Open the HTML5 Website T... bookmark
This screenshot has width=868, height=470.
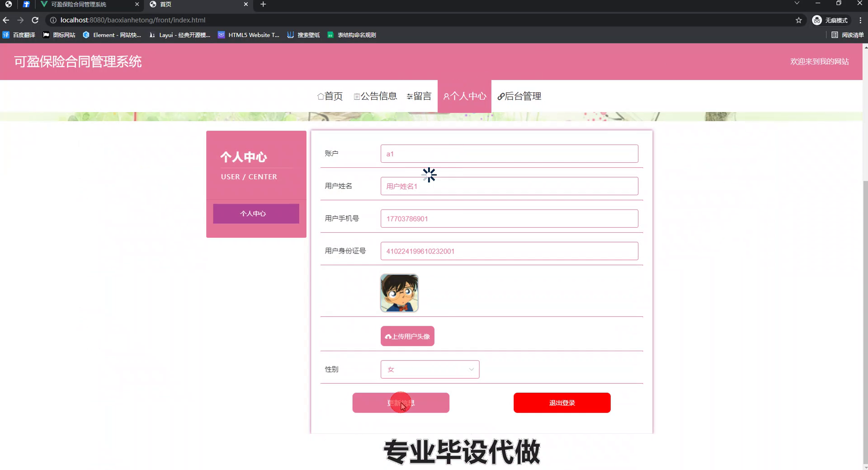(249, 35)
